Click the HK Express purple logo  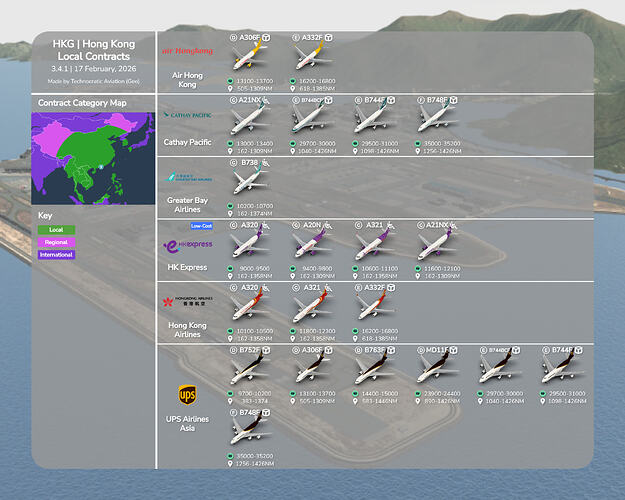[188, 246]
